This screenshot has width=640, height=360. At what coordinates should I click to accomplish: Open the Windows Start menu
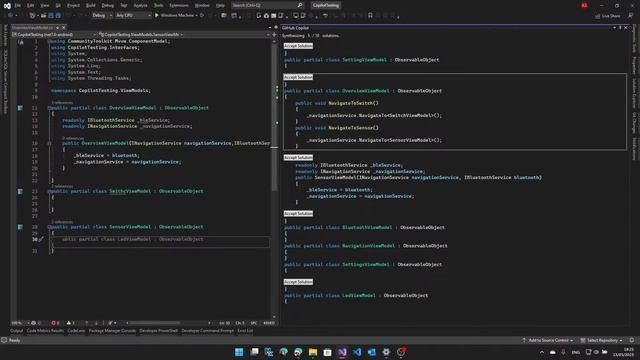click(x=239, y=352)
